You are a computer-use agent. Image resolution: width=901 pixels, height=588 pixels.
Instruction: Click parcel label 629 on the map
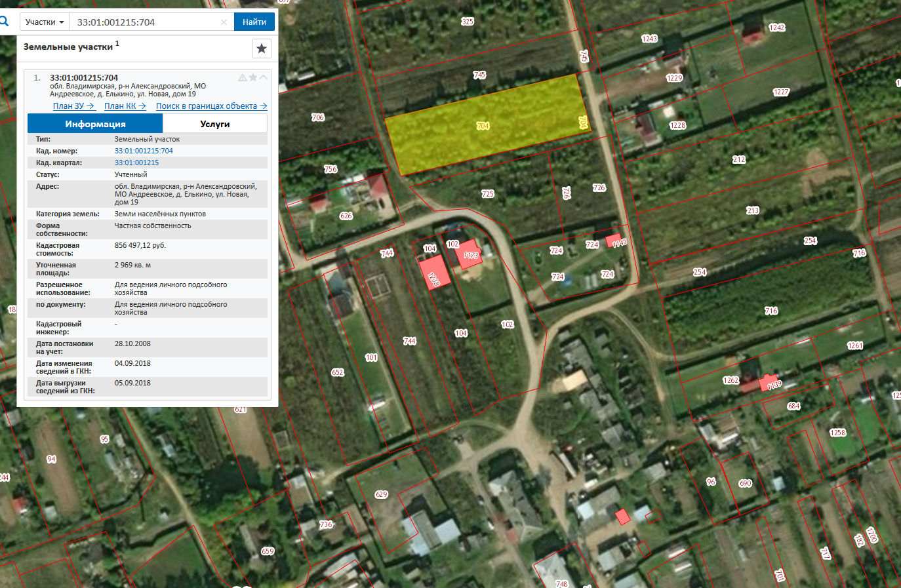382,494
